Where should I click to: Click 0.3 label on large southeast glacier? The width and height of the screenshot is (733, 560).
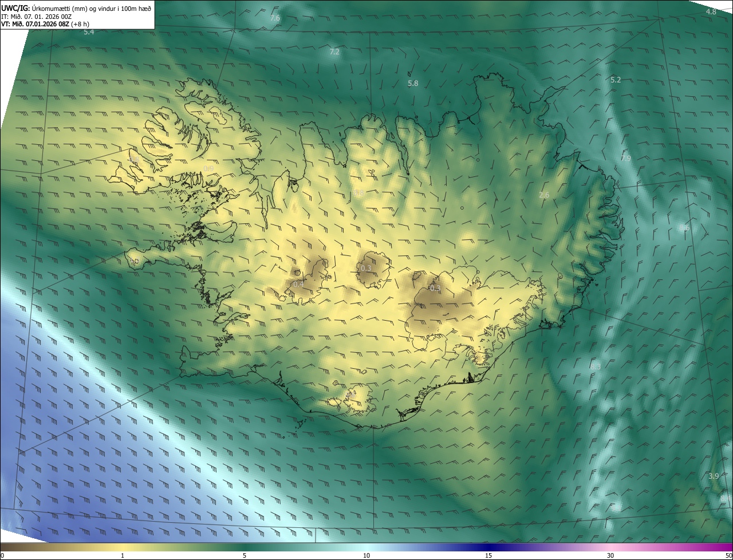pos(435,288)
